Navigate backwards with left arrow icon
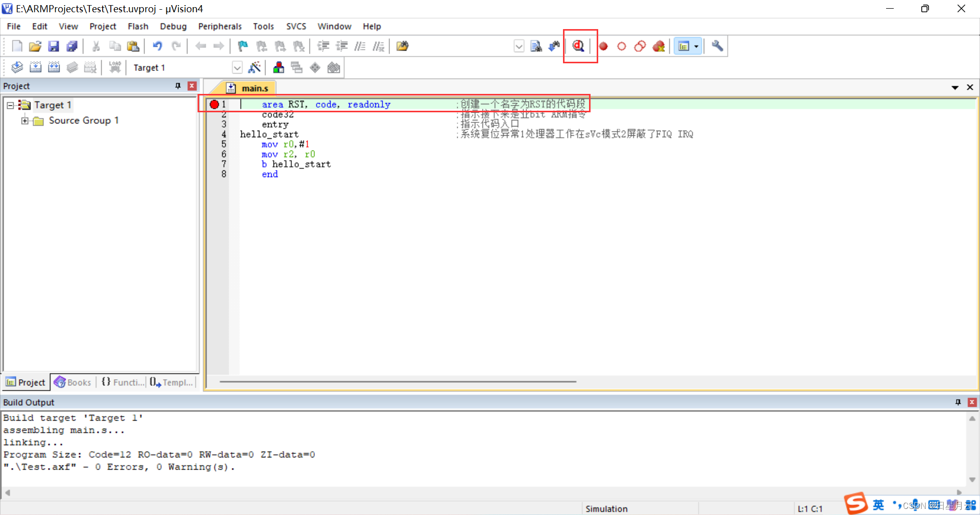980x515 pixels. pos(201,46)
